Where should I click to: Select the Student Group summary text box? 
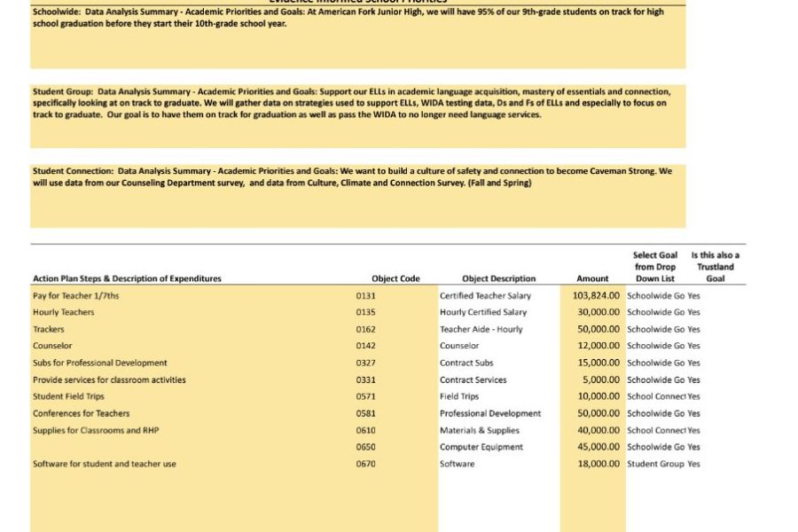pos(358,116)
